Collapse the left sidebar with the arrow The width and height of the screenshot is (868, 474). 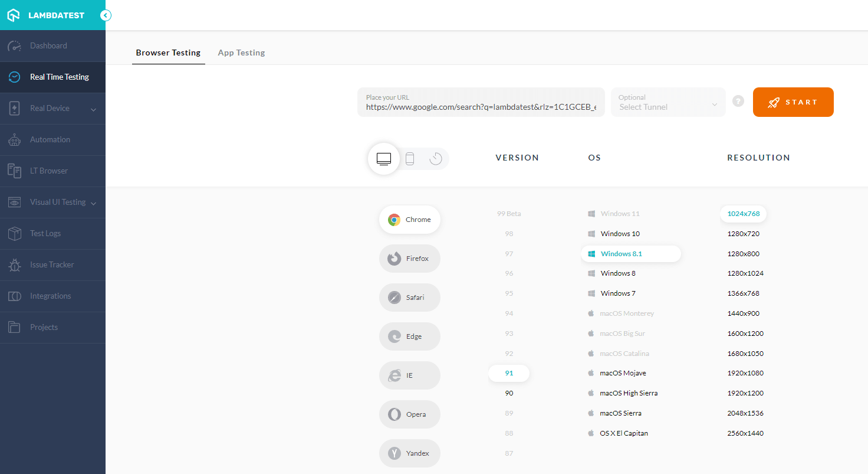(x=105, y=15)
